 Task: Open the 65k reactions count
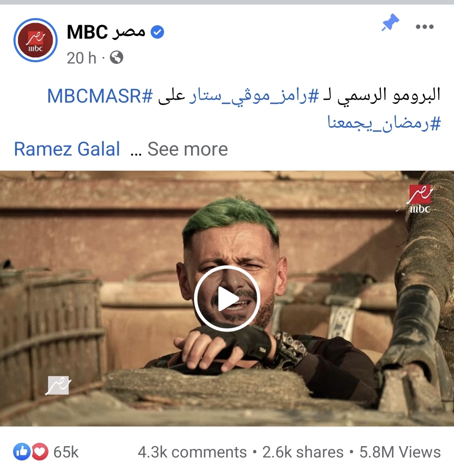coord(66,452)
